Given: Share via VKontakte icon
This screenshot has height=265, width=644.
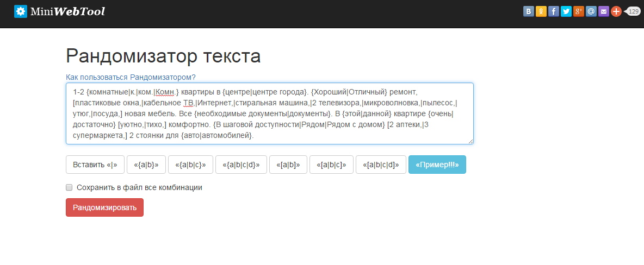Looking at the screenshot, I should point(529,11).
